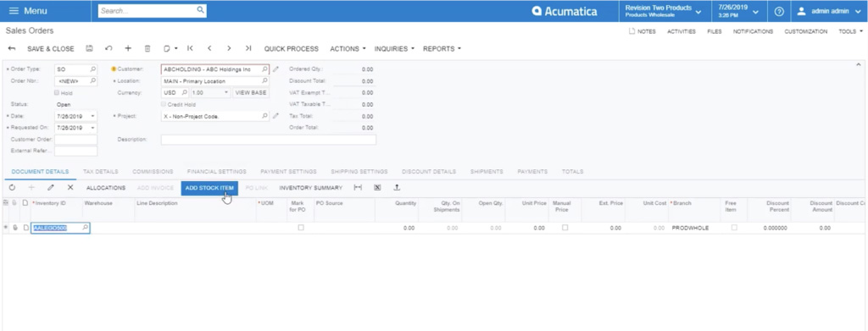Screen dimensions: 868x331
Task: Open Location lookup magnifier
Action: [x=264, y=81]
